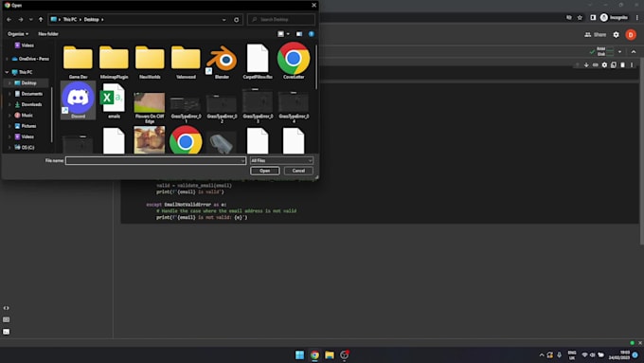644x363 pixels.
Task: Delete the Colab cell trash icon
Action: click(622, 65)
